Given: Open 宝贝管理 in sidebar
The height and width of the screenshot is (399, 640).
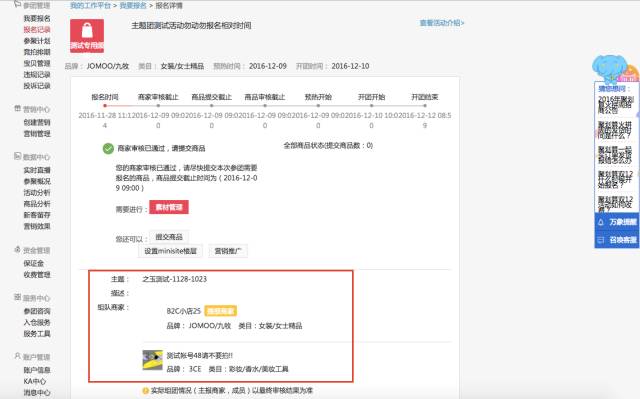Looking at the screenshot, I should tap(37, 64).
